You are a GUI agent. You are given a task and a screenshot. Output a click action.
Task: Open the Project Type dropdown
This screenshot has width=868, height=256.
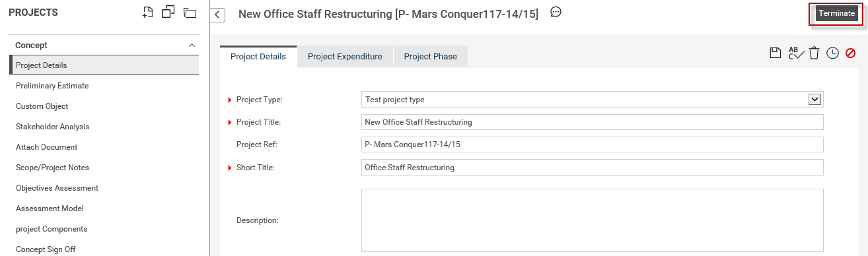click(593, 100)
